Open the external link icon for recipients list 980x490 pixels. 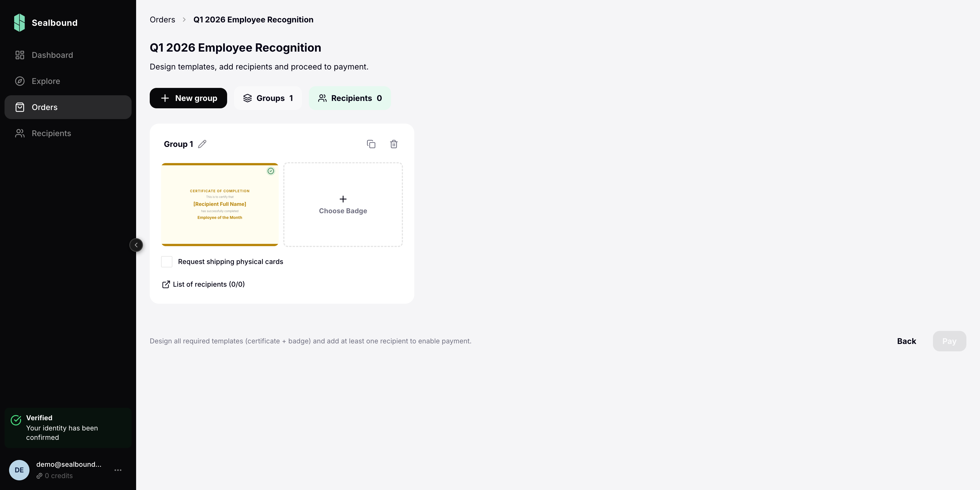coord(166,285)
